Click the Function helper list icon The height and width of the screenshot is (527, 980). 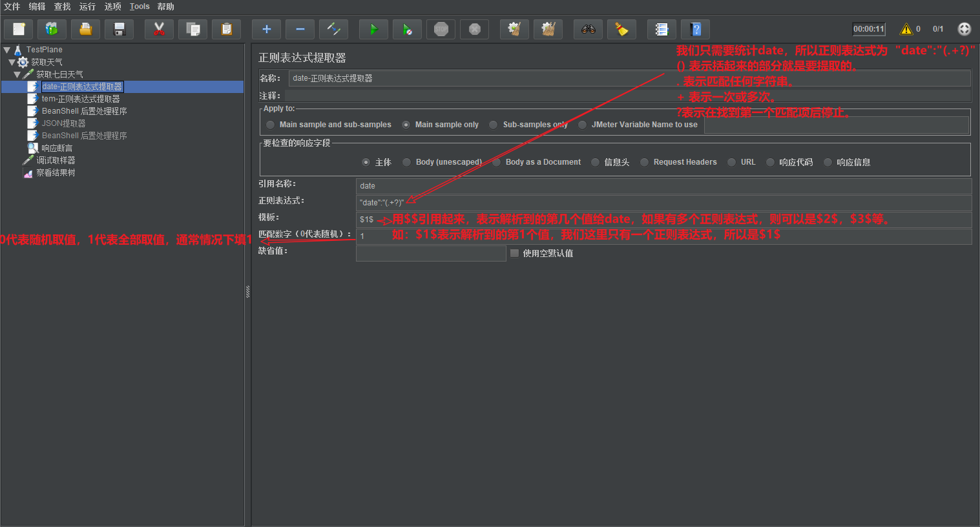pos(662,29)
